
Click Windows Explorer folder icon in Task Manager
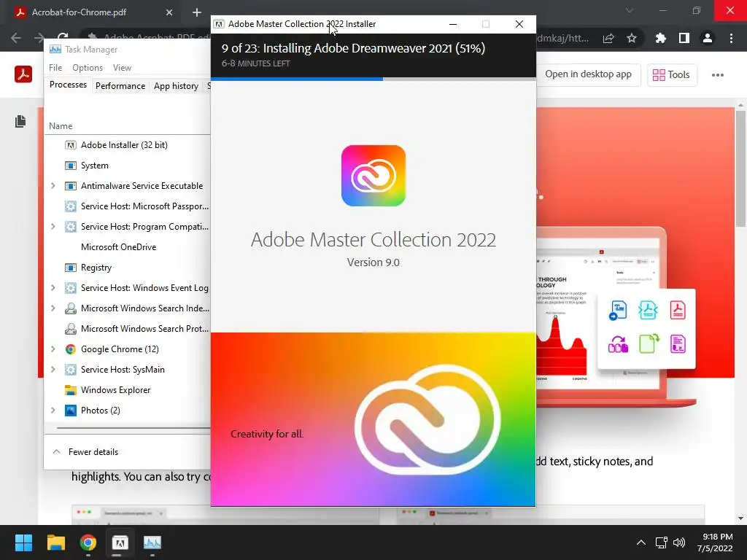71,390
